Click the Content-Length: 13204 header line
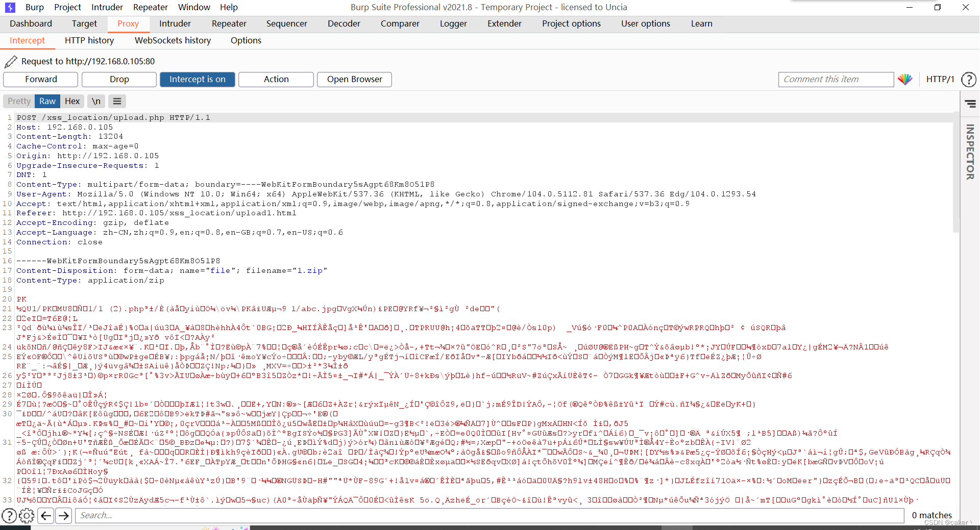The image size is (980, 530). pos(69,137)
